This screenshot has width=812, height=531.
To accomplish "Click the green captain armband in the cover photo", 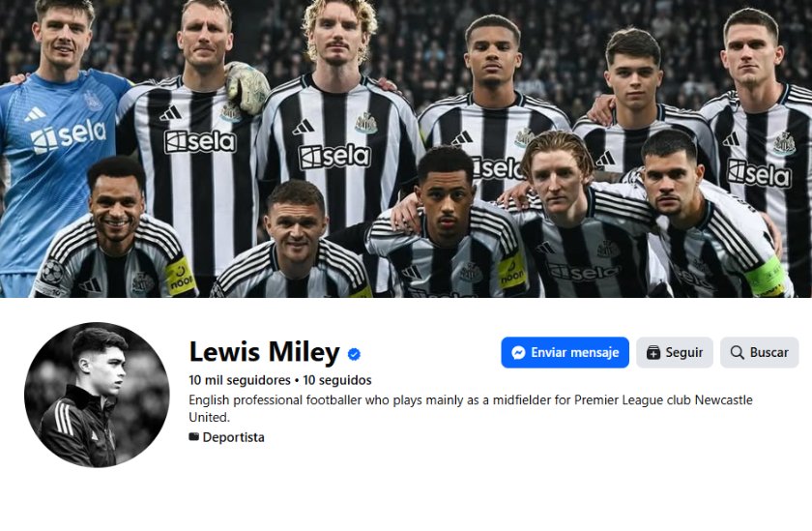I will [x=764, y=276].
